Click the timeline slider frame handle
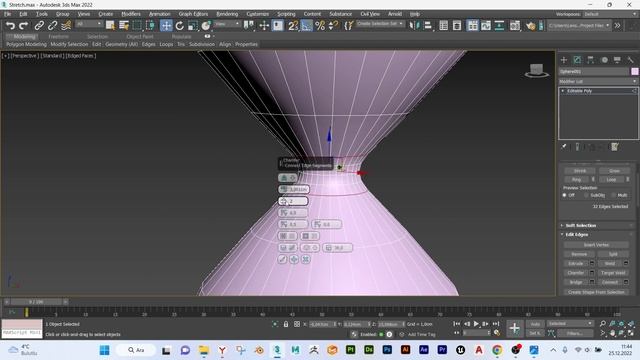 coord(36,302)
